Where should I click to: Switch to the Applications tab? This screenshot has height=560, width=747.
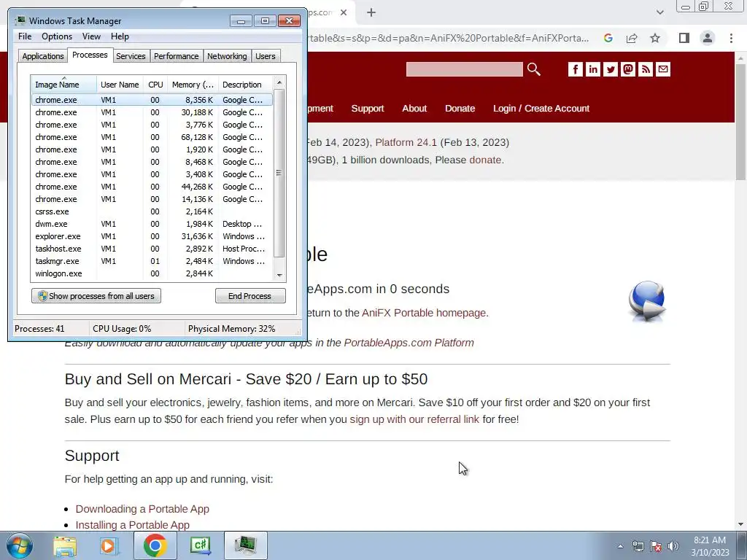click(x=43, y=56)
